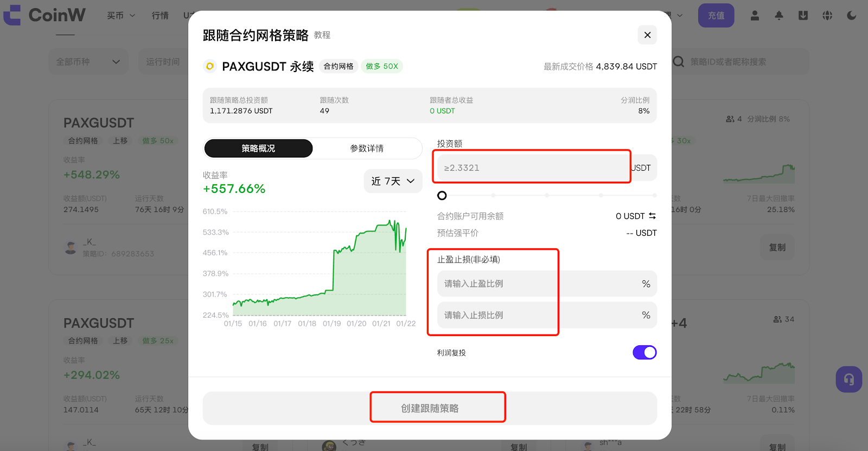Viewport: 868px width, 451px height.
Task: Expand the 近 7天 period dropdown
Action: tap(393, 181)
